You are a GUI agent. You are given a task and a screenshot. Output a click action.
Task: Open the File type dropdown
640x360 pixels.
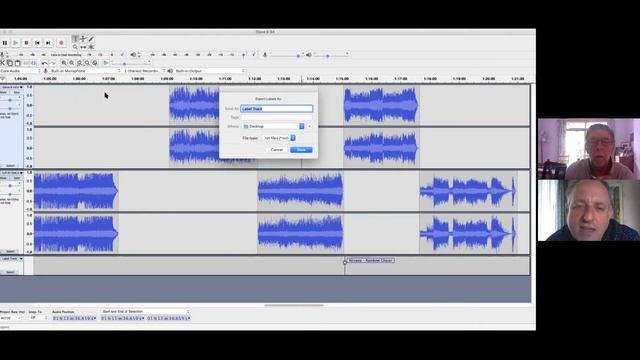278,138
